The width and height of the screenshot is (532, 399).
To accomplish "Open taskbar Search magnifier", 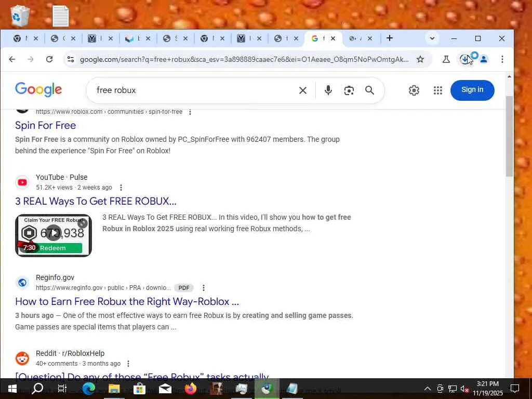I will click(x=37, y=389).
